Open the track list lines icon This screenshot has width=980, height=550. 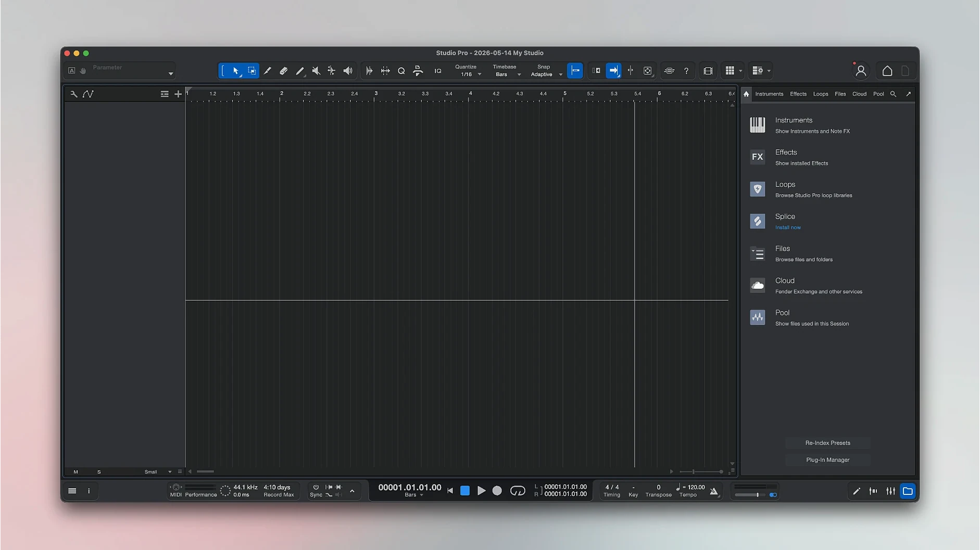pyautogui.click(x=165, y=94)
